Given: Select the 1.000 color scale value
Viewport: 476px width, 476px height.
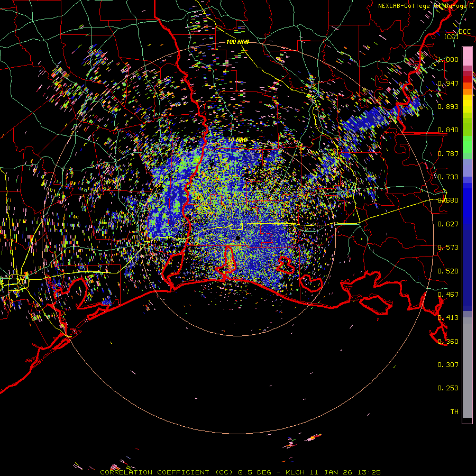Looking at the screenshot, I should (x=448, y=59).
